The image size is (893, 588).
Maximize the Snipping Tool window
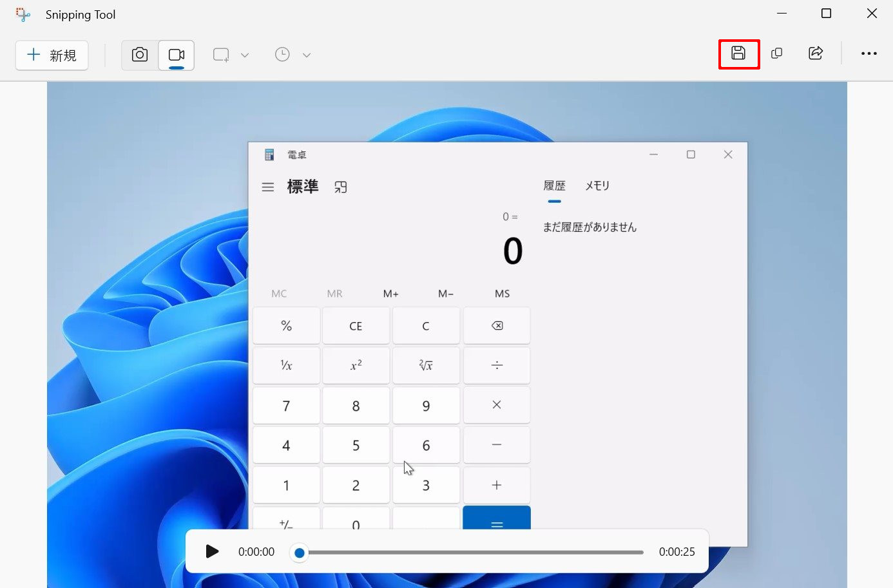(826, 14)
